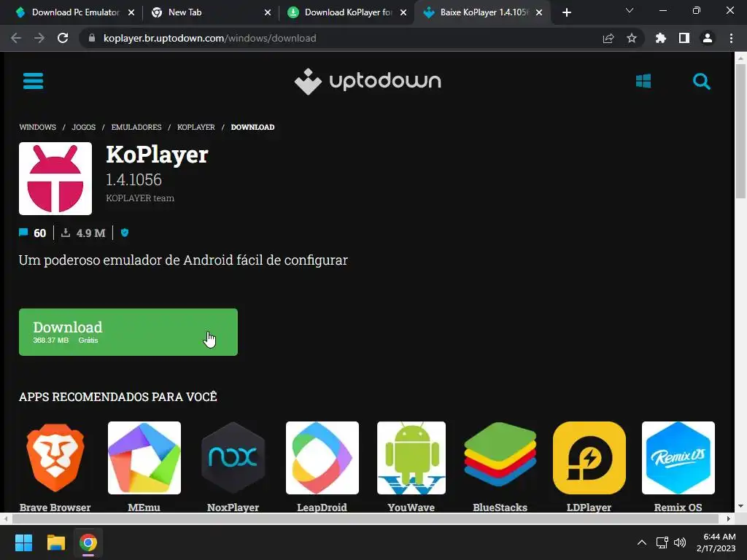Toggle Chrome side panel
Image resolution: width=747 pixels, height=560 pixels.
[x=684, y=38]
